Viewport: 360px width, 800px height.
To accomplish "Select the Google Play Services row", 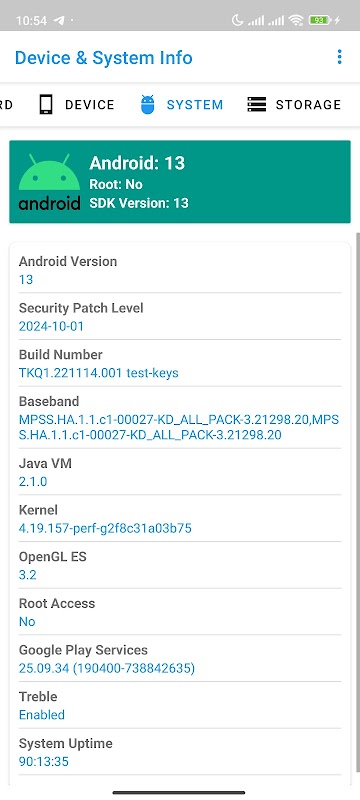I will click(180, 659).
